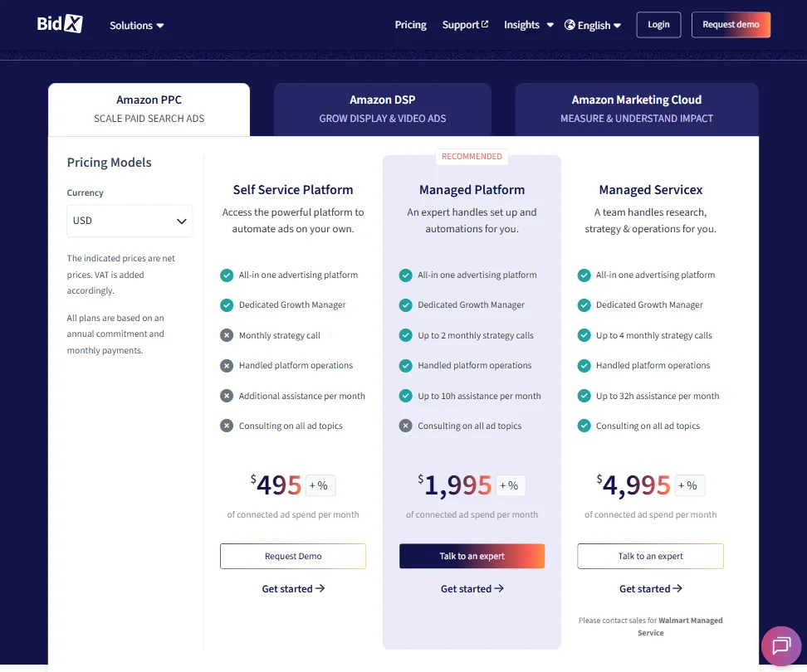Click the Self Service Platform heading
Image resolution: width=807 pixels, height=672 pixels.
tap(293, 190)
